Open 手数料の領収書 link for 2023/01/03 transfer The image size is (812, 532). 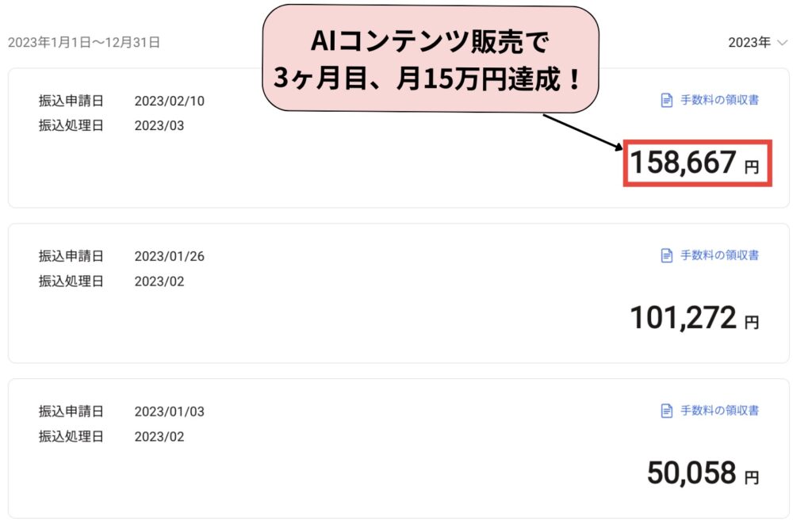pyautogui.click(x=719, y=411)
